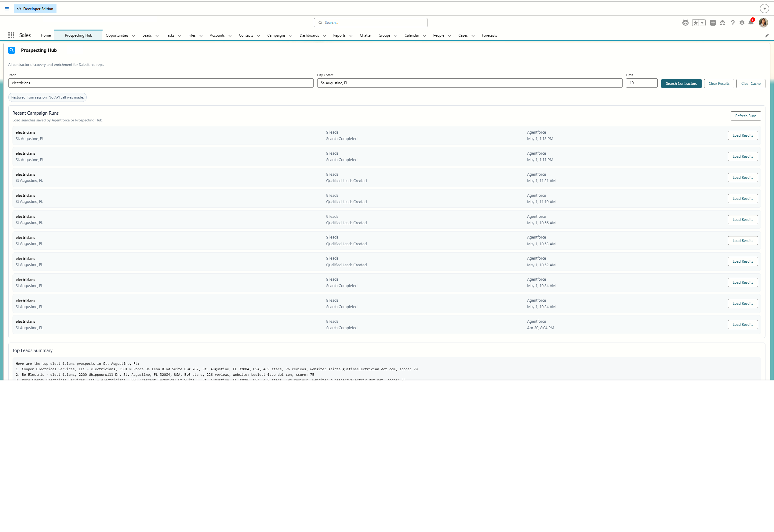Image resolution: width=774 pixels, height=532 pixels.
Task: Click the City / State input field
Action: (469, 83)
